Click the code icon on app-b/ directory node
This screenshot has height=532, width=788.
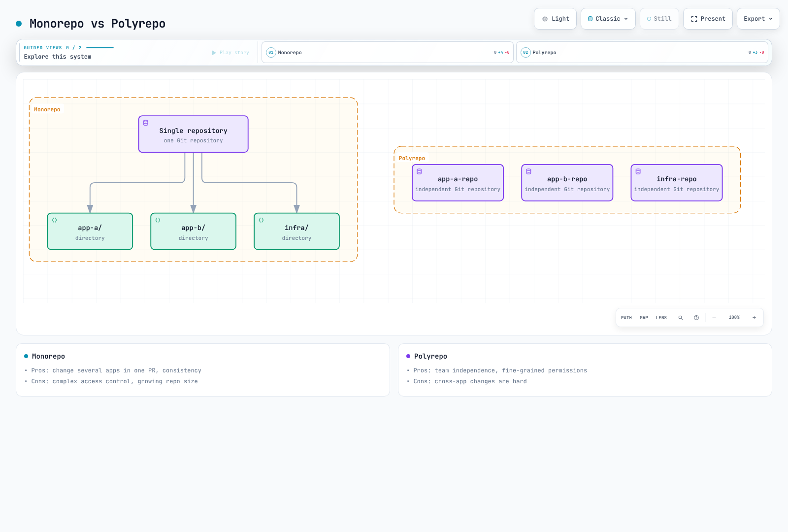coord(158,220)
